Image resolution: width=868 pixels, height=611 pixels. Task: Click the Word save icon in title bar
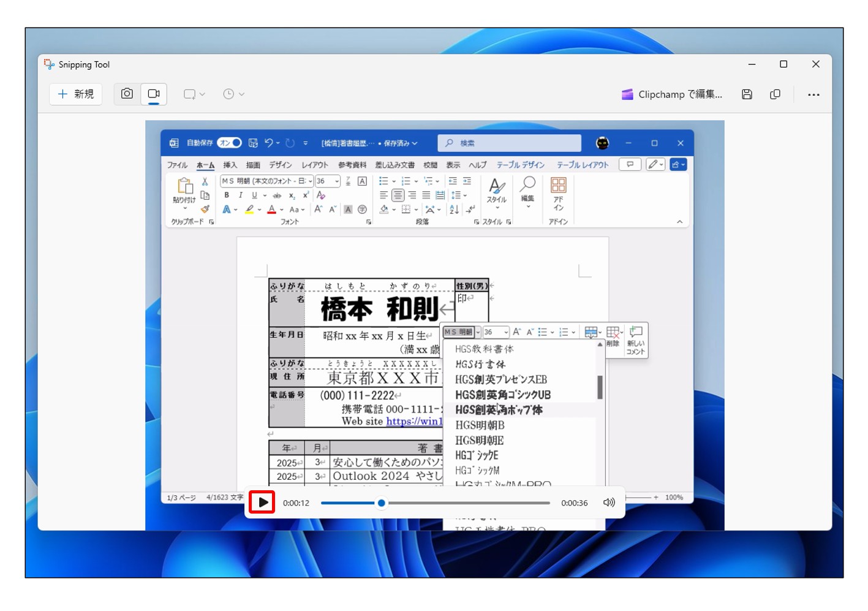click(x=253, y=143)
